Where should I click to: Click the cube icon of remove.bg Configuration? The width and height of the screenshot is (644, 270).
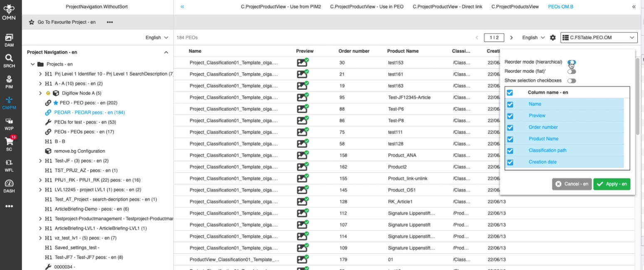[48, 151]
